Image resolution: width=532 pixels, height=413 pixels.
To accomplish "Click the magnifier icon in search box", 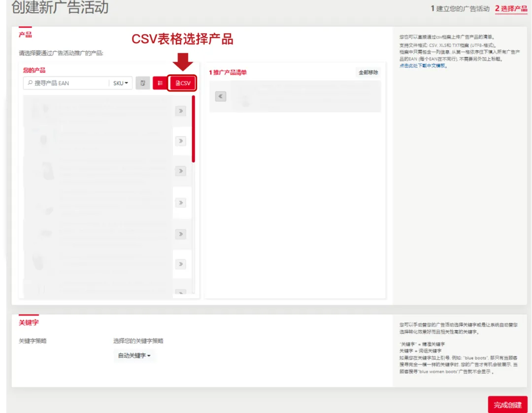I will 30,83.
